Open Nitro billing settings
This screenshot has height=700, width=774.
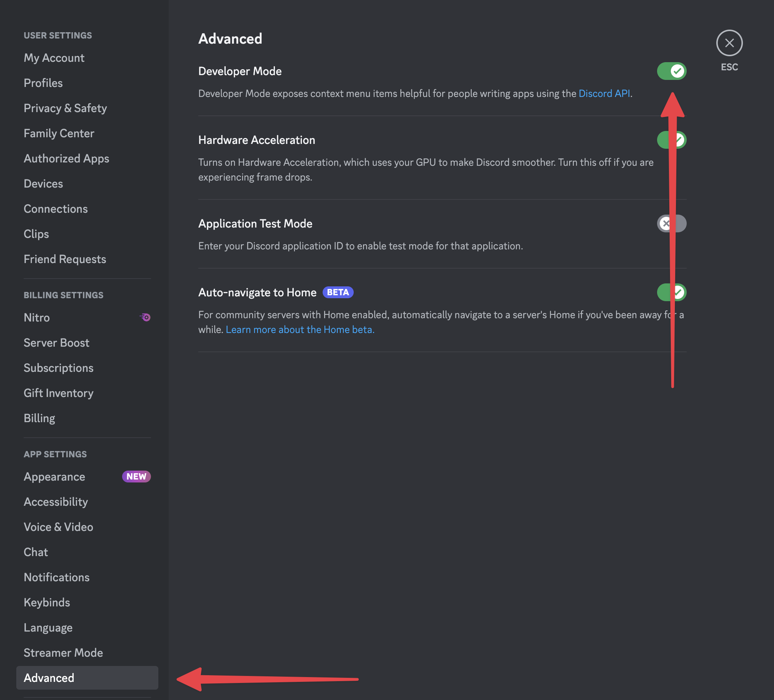click(x=36, y=316)
